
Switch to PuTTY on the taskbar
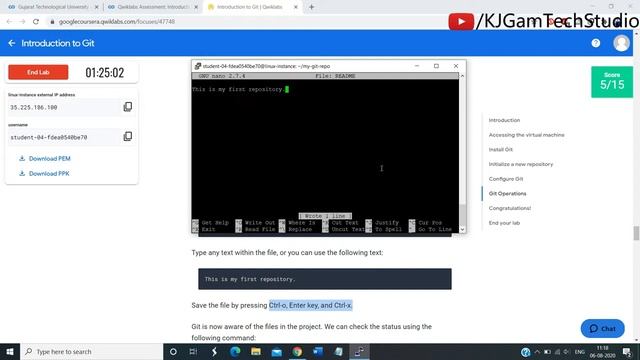(359, 351)
